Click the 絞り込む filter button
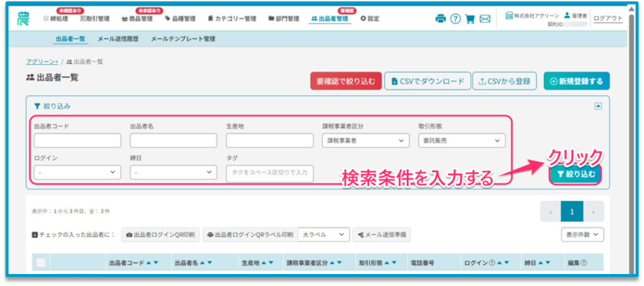 (575, 174)
